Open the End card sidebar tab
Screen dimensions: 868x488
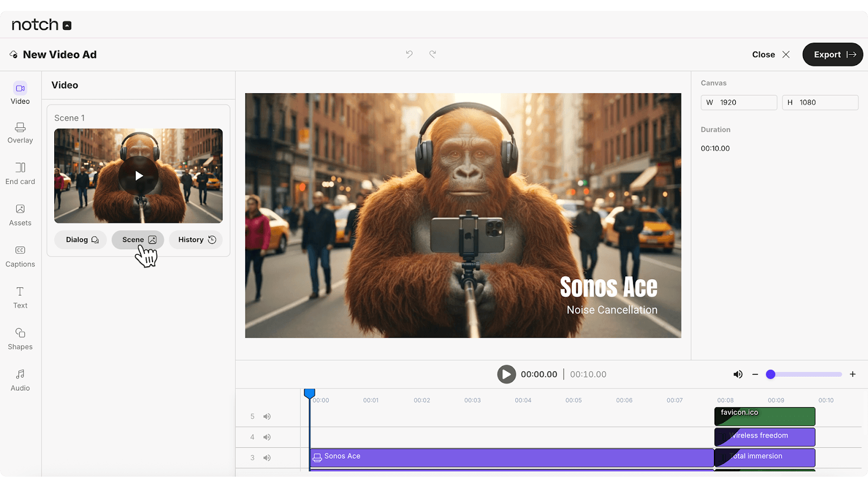pos(20,174)
